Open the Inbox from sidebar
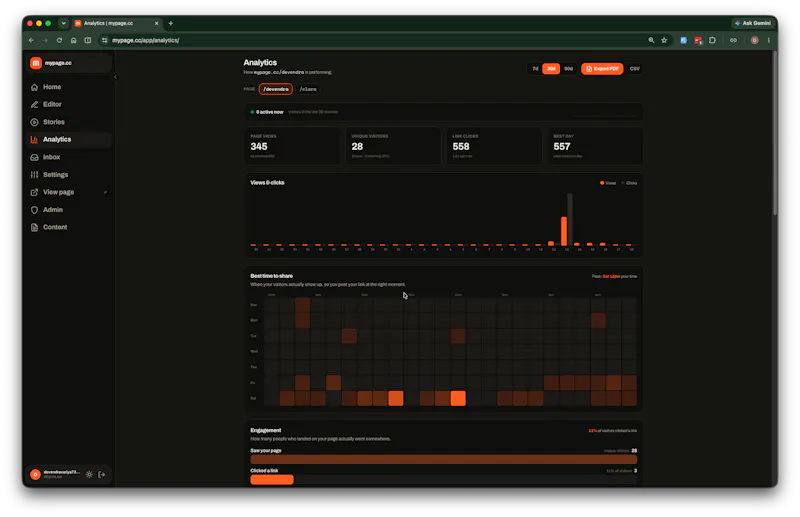The image size is (800, 517). pos(69,157)
